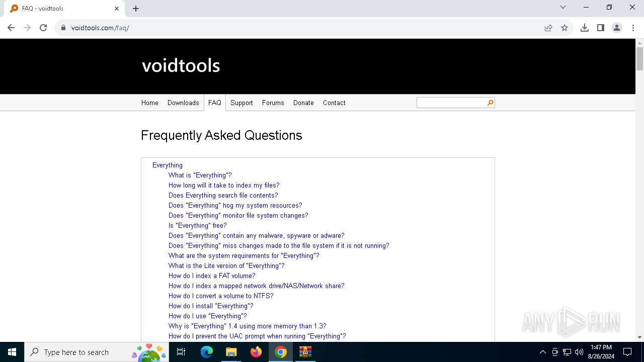Click the address bar URL
Viewport: 644px width, 362px height.
coord(100,28)
